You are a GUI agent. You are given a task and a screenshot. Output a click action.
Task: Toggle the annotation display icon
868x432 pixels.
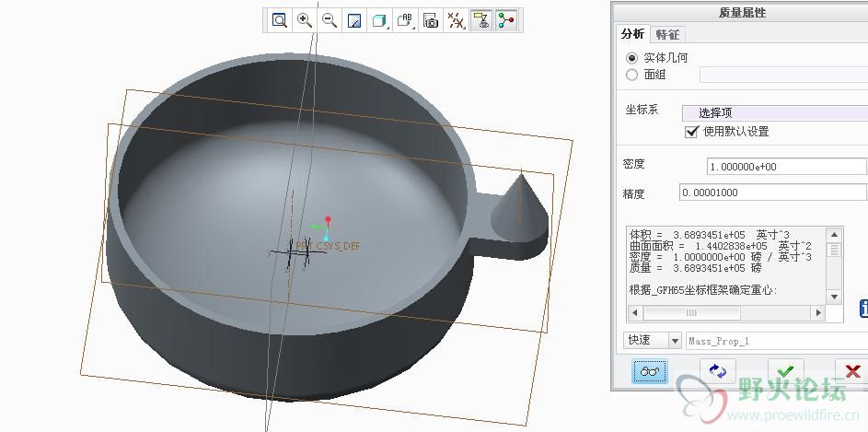coord(481,21)
